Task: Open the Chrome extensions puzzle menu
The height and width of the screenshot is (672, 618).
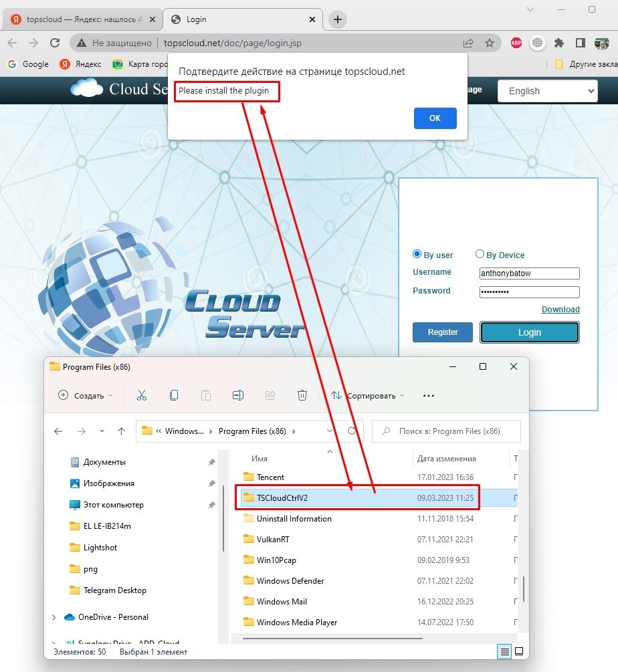Action: point(559,43)
